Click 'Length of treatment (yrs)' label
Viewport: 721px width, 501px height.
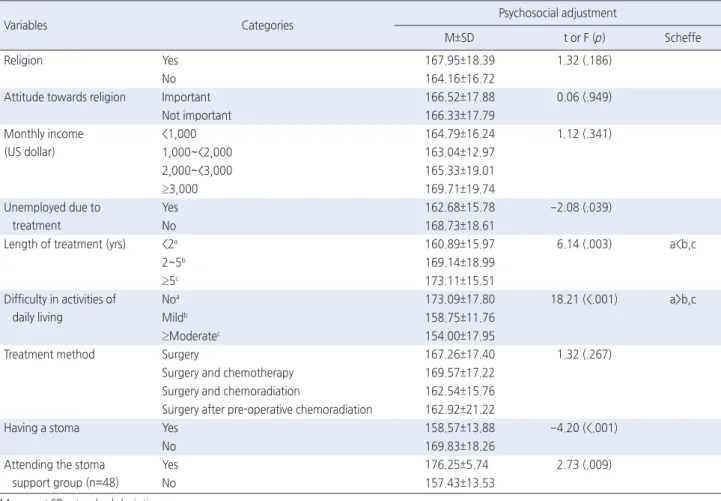(x=64, y=244)
